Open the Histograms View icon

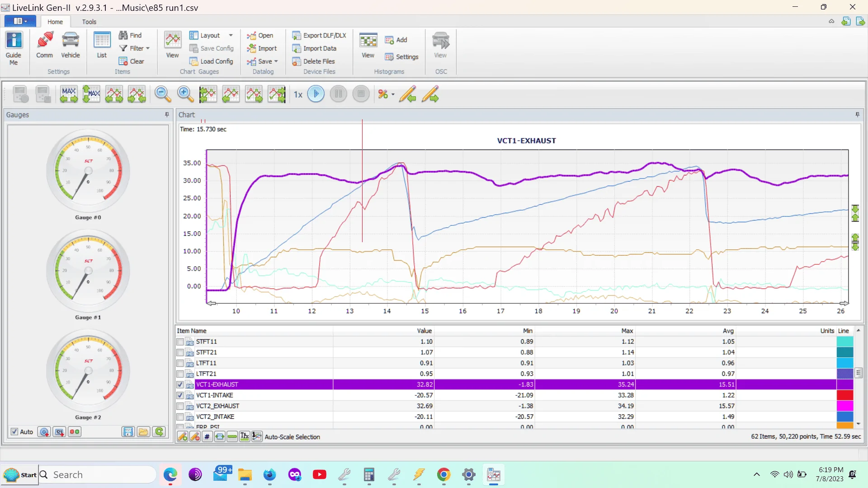point(368,45)
